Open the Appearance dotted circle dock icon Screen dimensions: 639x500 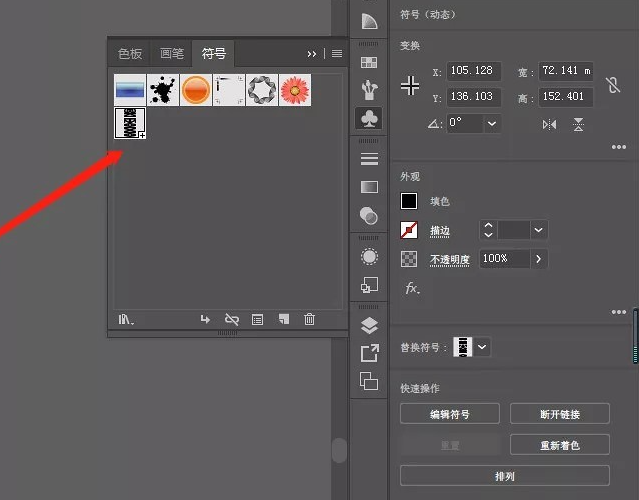click(x=369, y=257)
